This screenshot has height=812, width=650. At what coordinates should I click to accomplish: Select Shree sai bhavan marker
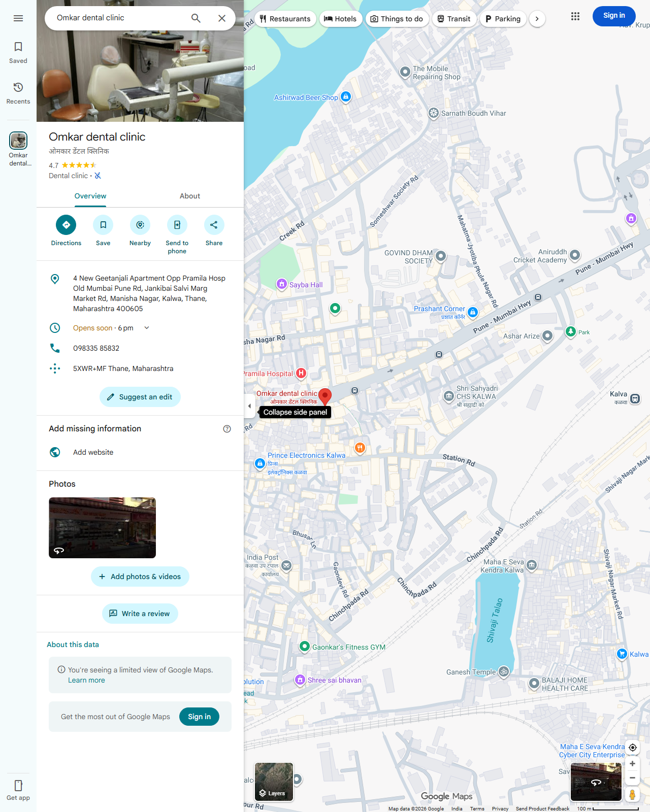300,680
